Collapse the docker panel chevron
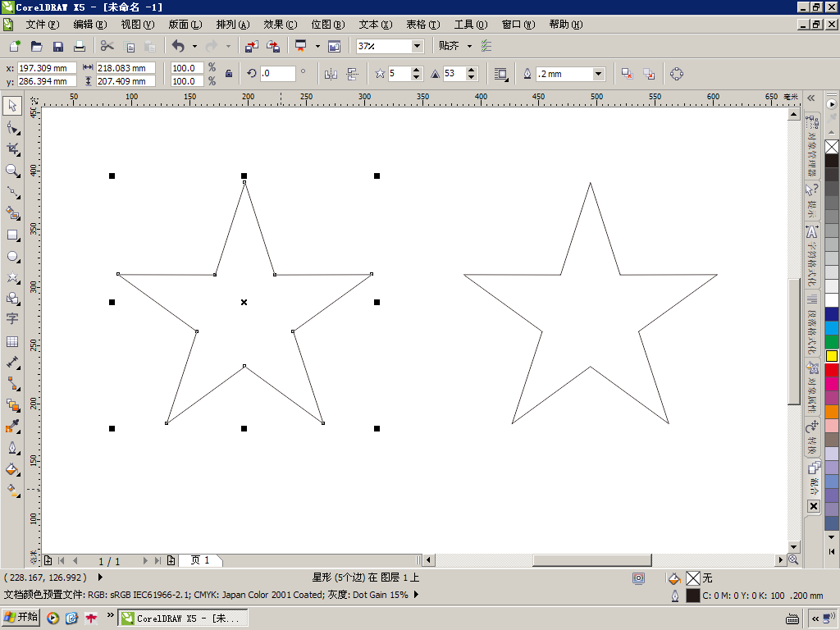Screen dimensions: 840x630 [x=811, y=98]
